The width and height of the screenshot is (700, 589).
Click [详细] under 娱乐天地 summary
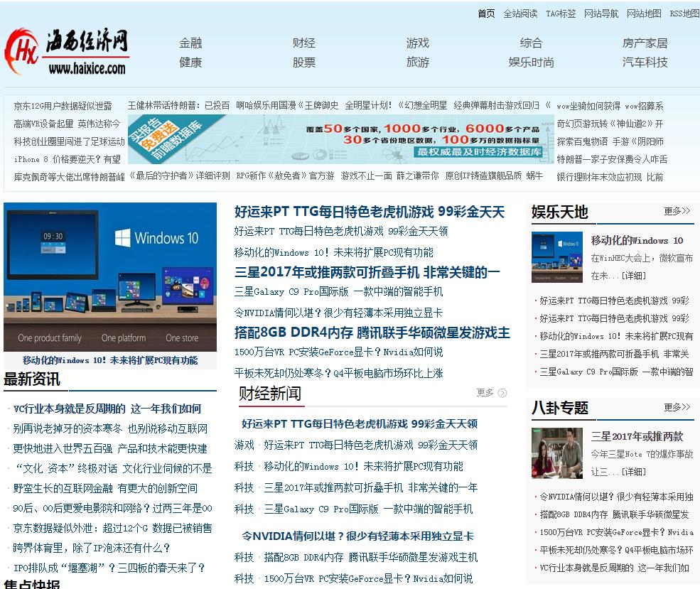[x=633, y=276]
